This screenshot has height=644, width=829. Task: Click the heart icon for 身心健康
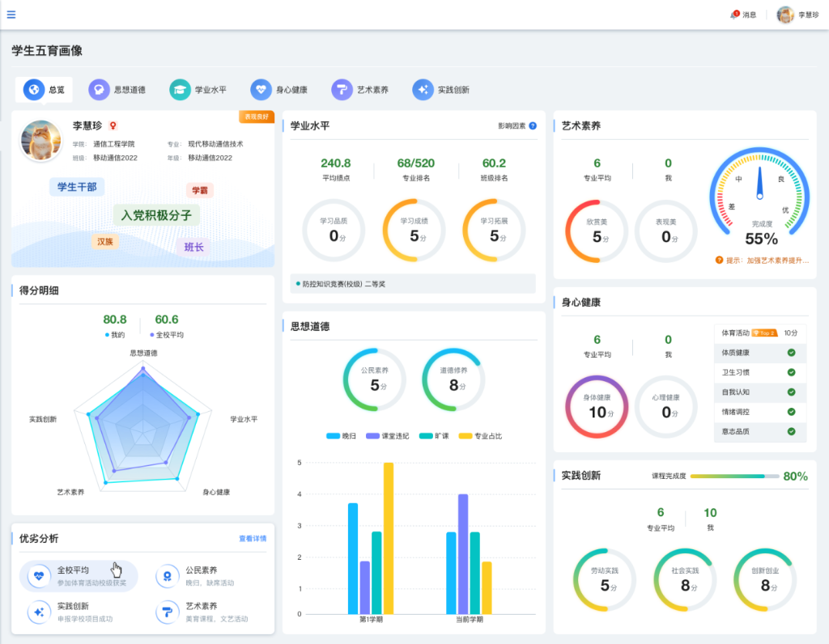(261, 90)
